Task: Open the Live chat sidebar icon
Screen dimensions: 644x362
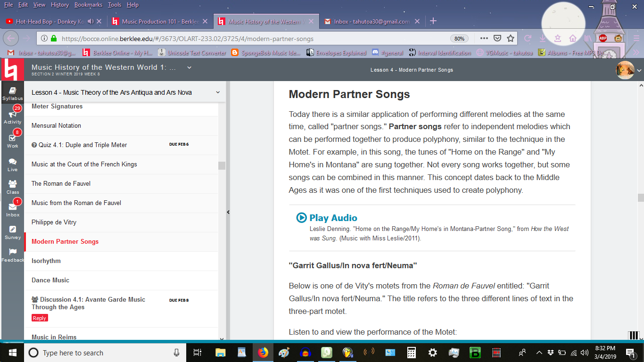Action: [12, 164]
